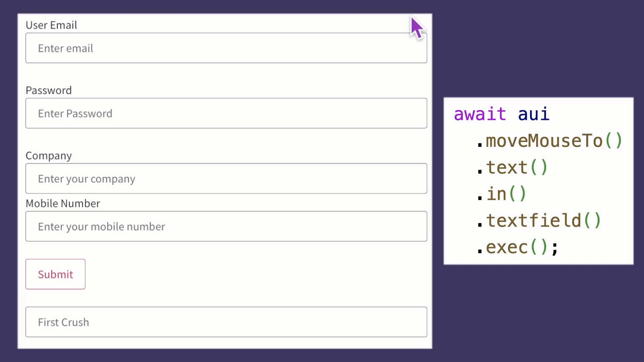
Task: Click the Password label
Action: 48,90
